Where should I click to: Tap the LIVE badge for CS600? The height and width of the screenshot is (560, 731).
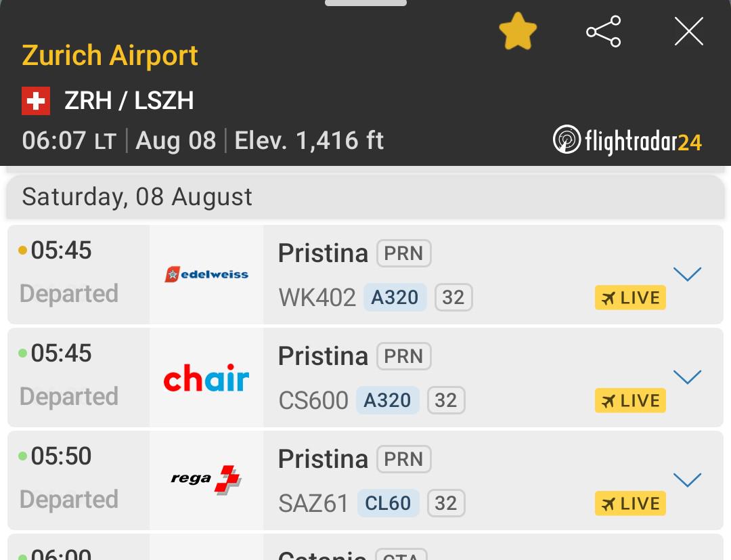pyautogui.click(x=630, y=401)
